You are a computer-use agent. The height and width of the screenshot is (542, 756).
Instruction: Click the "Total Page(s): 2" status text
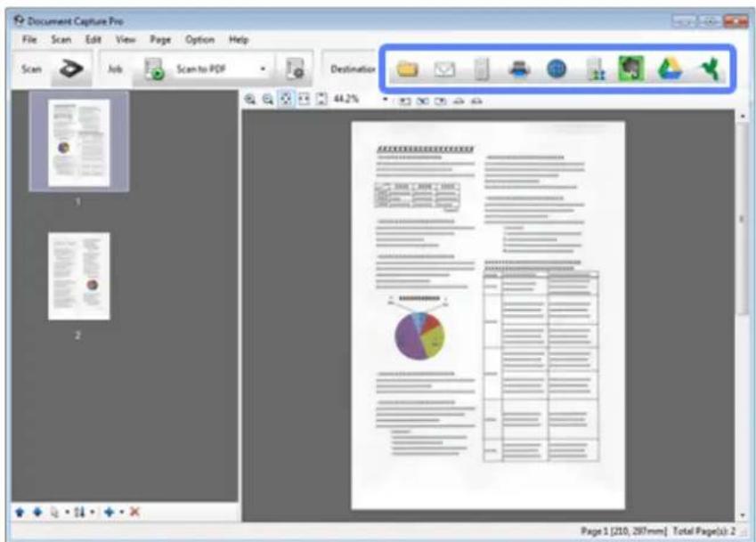(704, 531)
